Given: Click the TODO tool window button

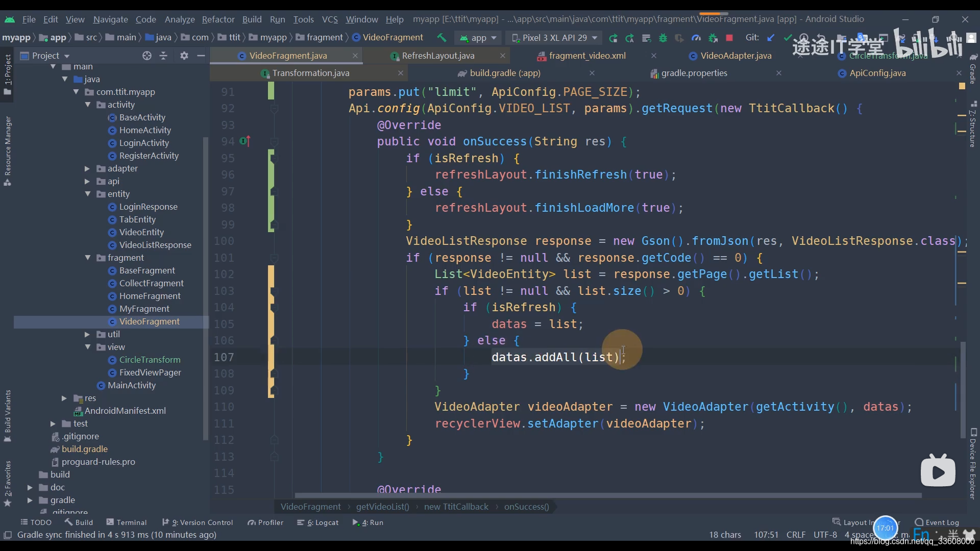Looking at the screenshot, I should pyautogui.click(x=36, y=522).
